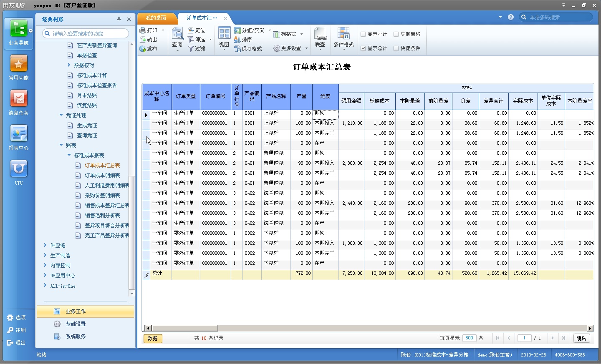This screenshot has height=364, width=601.
Task: Open 报表中心 report center
Action: point(18,138)
